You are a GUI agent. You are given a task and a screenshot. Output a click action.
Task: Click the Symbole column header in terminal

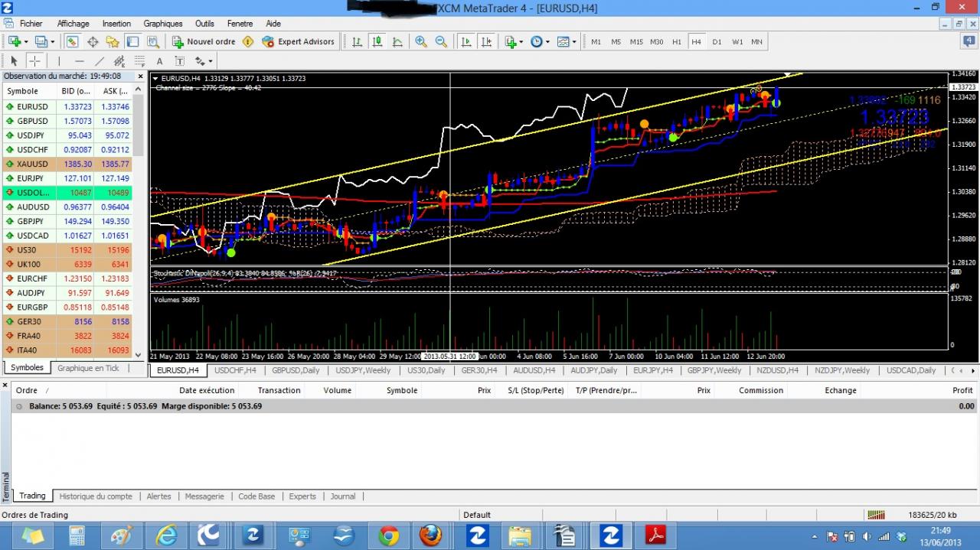[402, 390]
